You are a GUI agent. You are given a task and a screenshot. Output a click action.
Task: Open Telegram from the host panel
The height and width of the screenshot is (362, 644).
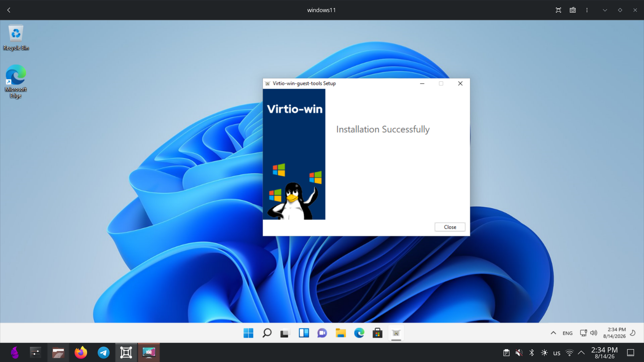[104, 353]
